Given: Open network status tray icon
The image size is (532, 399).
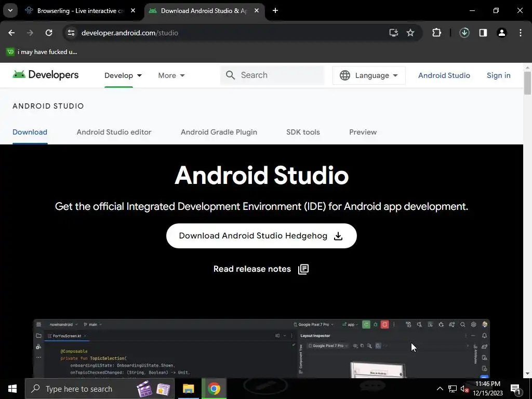Looking at the screenshot, I should (x=453, y=389).
